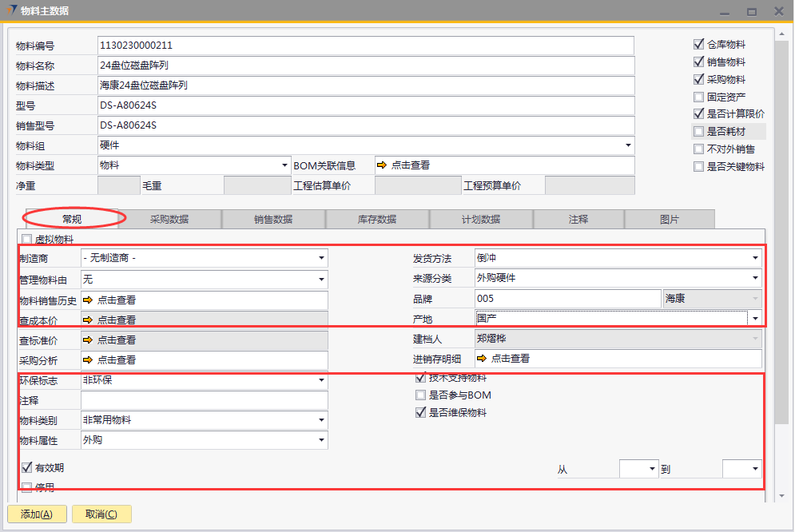Viewport: 795px width, 532px height.
Task: Click the 进销存明细 arrow icon
Action: click(x=482, y=359)
